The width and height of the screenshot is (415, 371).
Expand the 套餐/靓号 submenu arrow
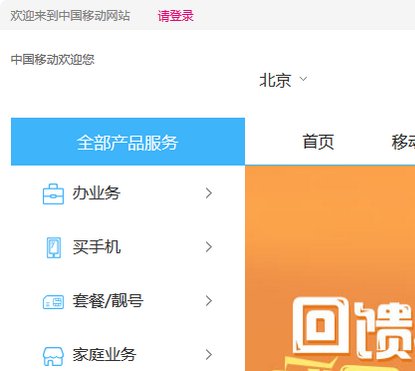[x=209, y=301]
